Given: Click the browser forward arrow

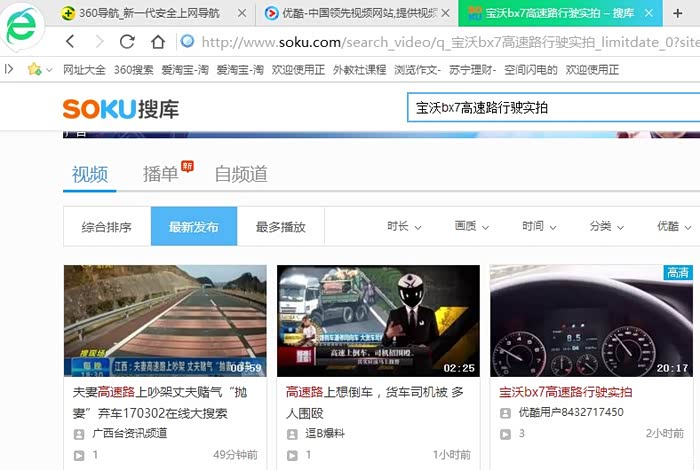Looking at the screenshot, I should point(98,42).
